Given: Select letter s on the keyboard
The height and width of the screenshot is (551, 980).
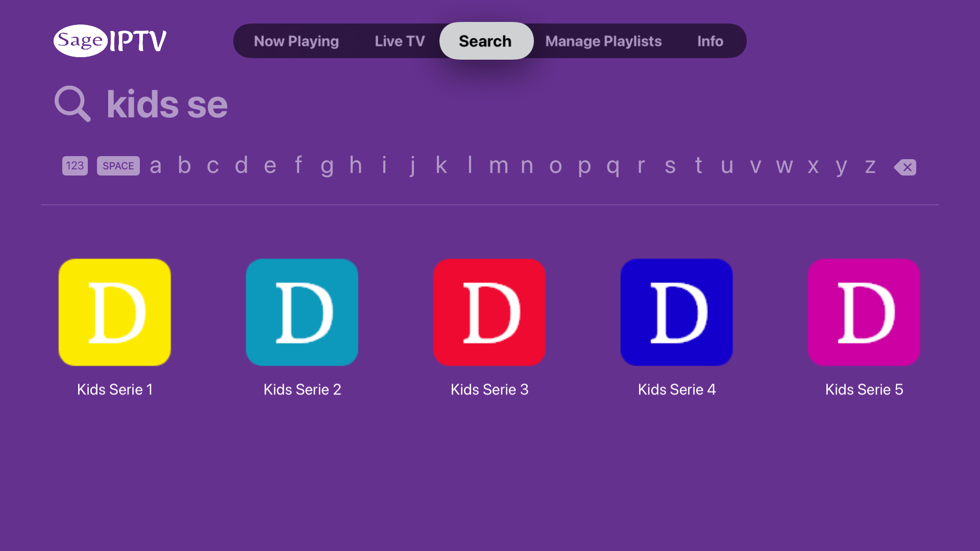Looking at the screenshot, I should tap(670, 166).
